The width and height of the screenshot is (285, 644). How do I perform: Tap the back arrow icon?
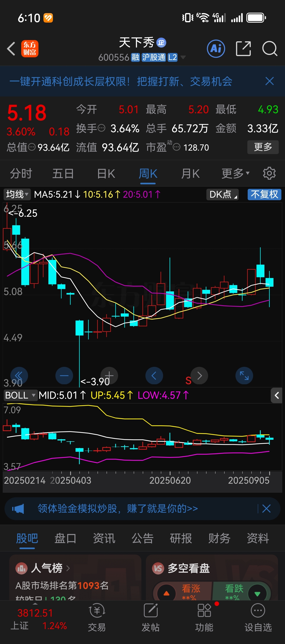[11, 48]
